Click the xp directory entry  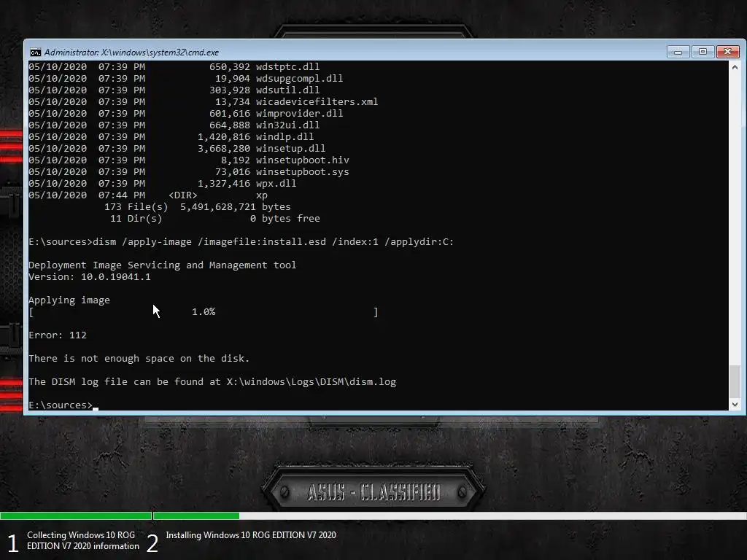pyautogui.click(x=262, y=195)
